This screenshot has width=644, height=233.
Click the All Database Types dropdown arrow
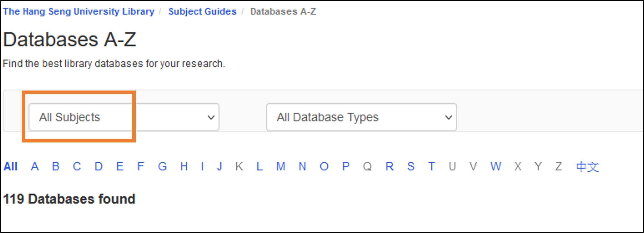(x=449, y=117)
